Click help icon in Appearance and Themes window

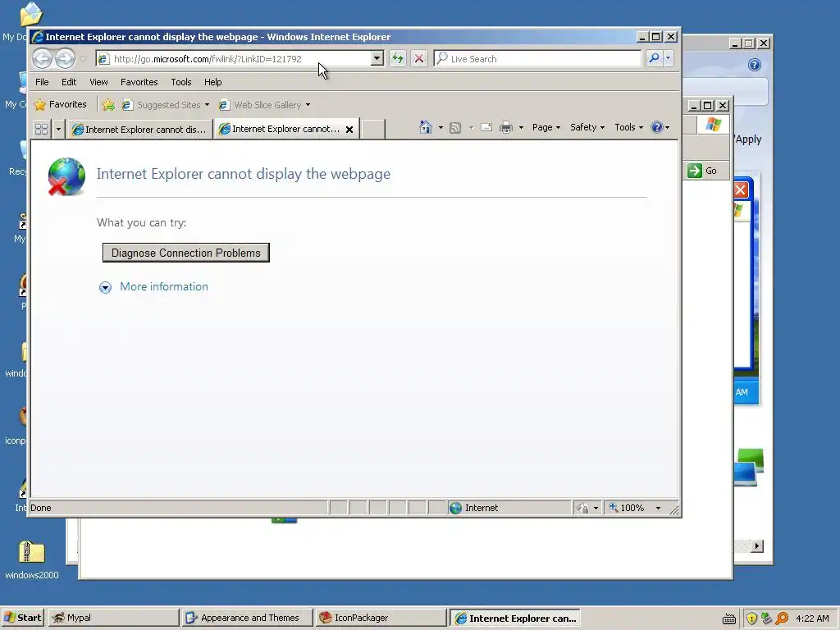(x=755, y=65)
